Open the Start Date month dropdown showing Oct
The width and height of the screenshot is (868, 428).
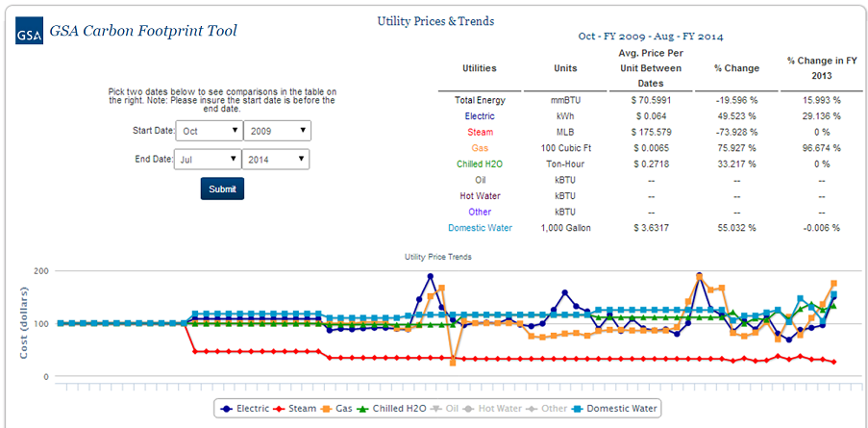click(209, 131)
